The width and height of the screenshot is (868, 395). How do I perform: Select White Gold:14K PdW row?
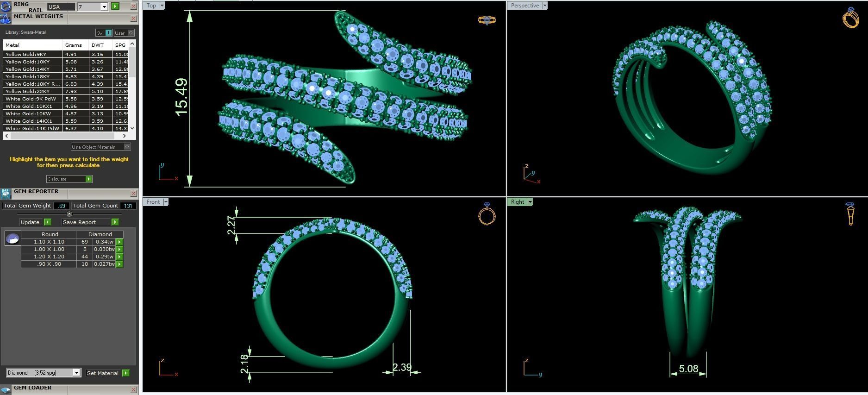(x=66, y=128)
